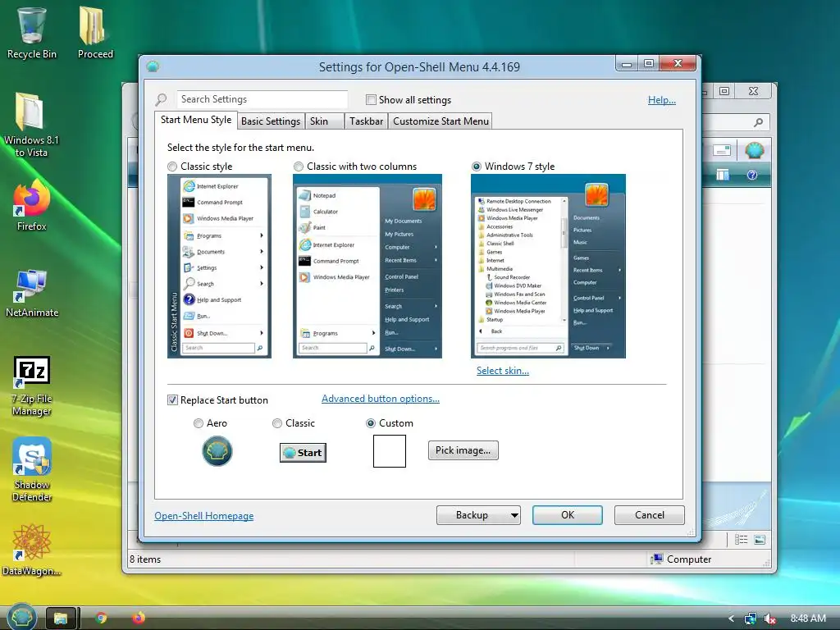Click the Classic Start button preview

(x=303, y=453)
